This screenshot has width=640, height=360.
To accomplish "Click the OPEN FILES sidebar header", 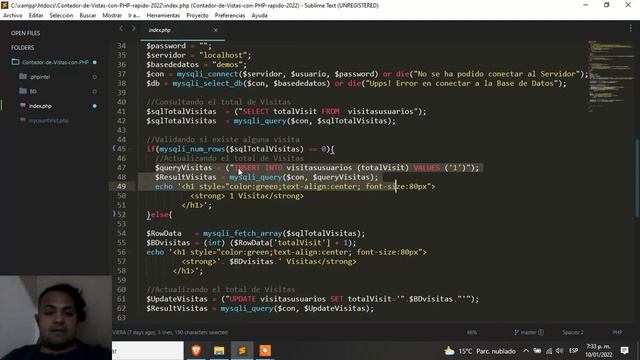I will 25,33.
